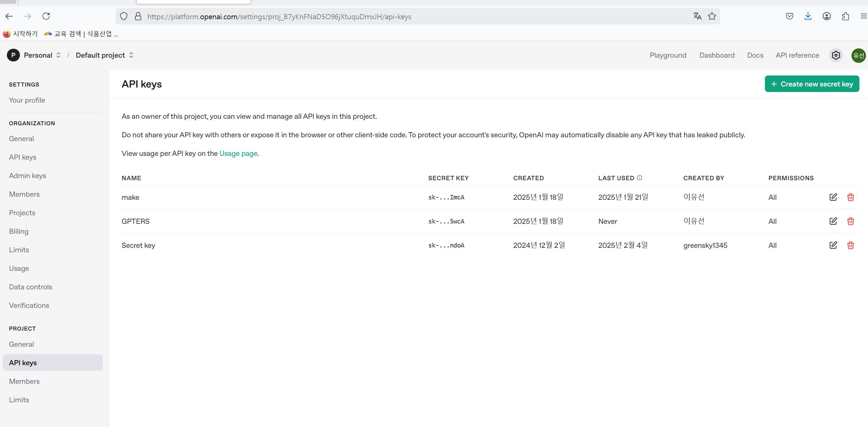Click last used date 2025년 1월 21일
The width and height of the screenshot is (868, 427).
coord(623,197)
